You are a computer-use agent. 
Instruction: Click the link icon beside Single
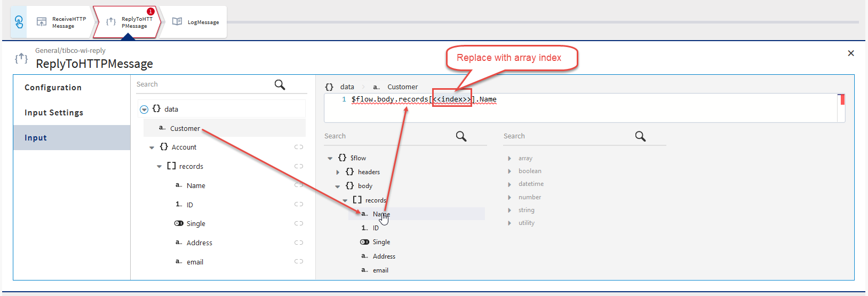[299, 223]
